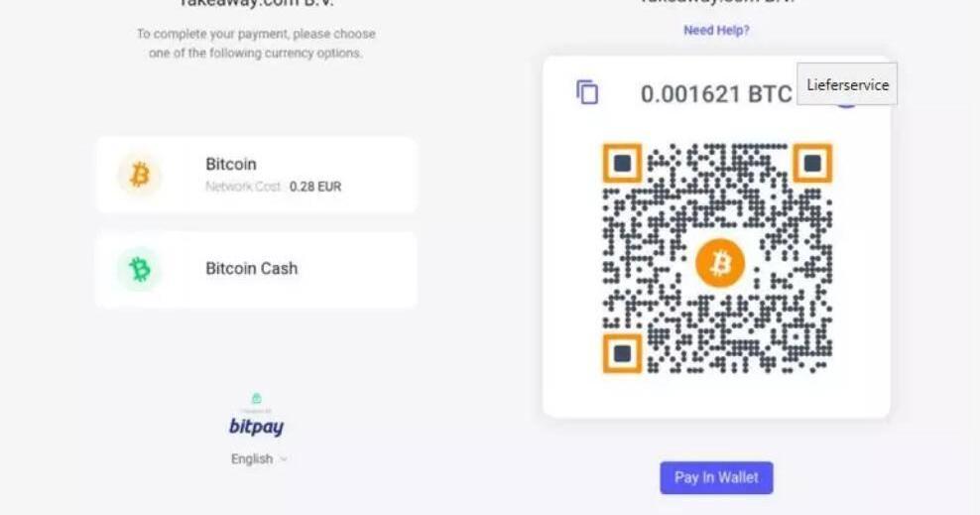Screen dimensions: 980x515
Task: Click the chevron next to English
Action: click(283, 458)
